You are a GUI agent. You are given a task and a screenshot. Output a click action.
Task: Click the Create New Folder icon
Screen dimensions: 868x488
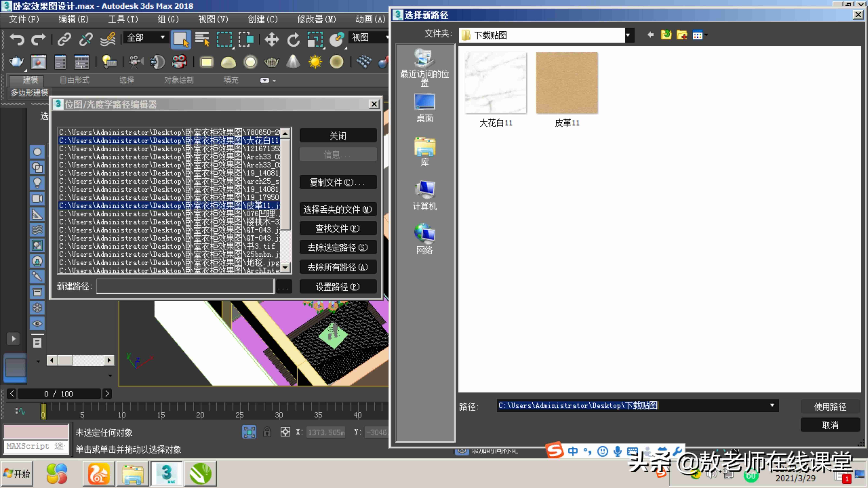682,35
